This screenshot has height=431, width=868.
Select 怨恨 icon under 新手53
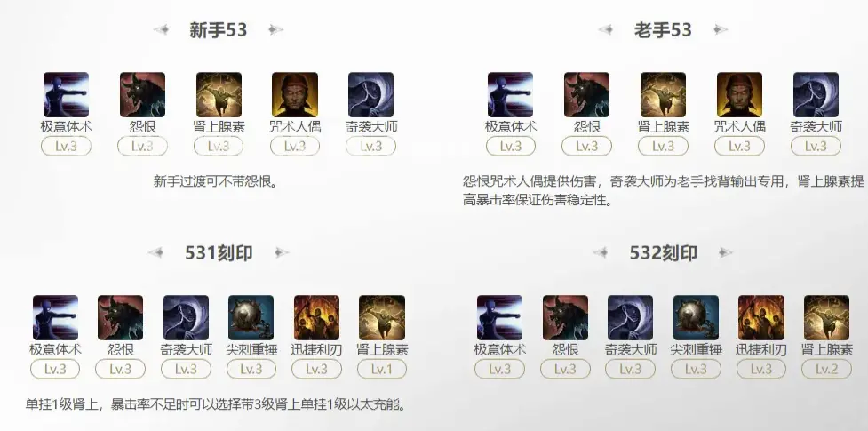click(x=143, y=95)
